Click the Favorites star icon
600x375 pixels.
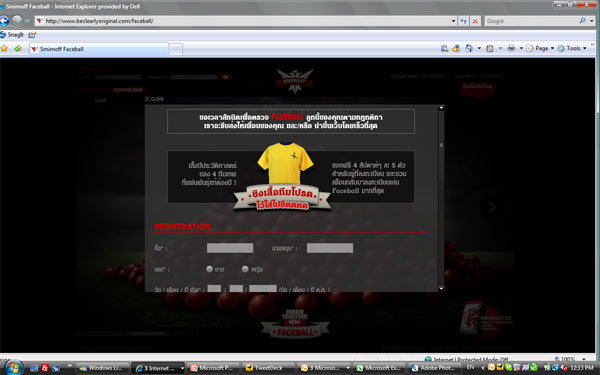tap(4, 49)
